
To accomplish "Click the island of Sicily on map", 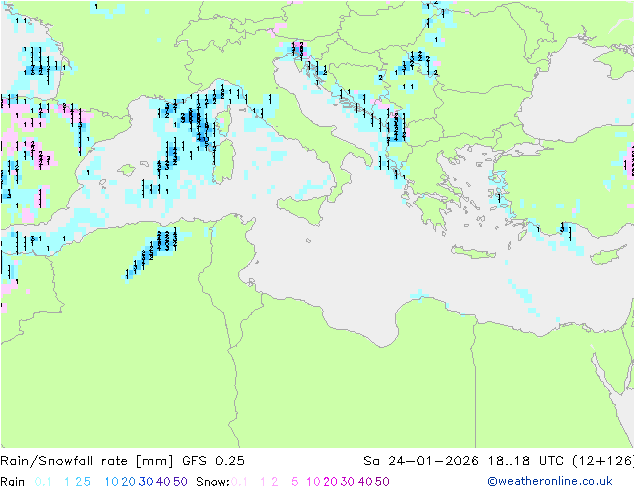I will pyautogui.click(x=302, y=209).
